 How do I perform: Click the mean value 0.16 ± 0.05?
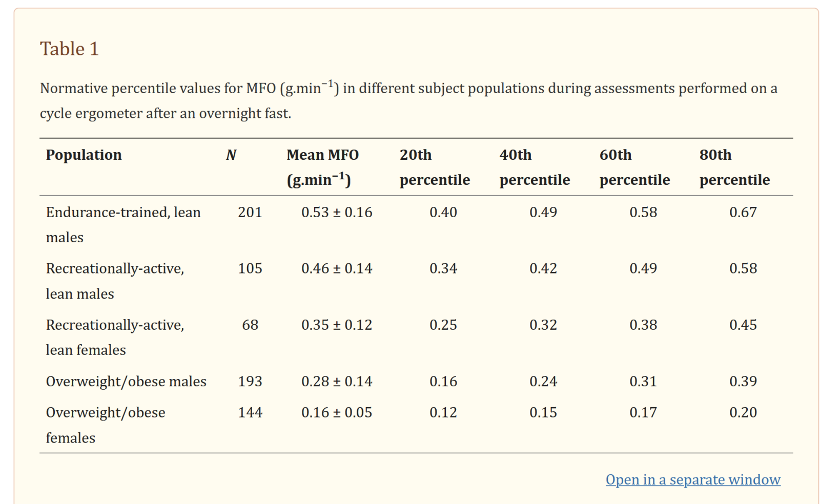(337, 412)
